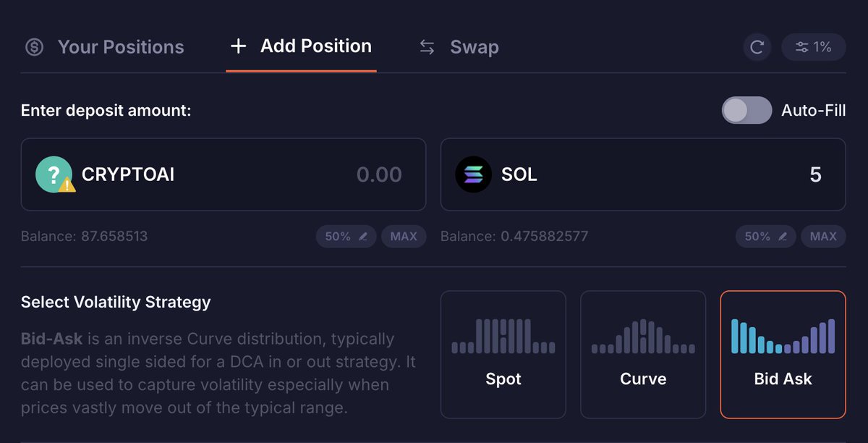This screenshot has width=868, height=443.
Task: Open the 1% slippage settings
Action: pyautogui.click(x=813, y=48)
